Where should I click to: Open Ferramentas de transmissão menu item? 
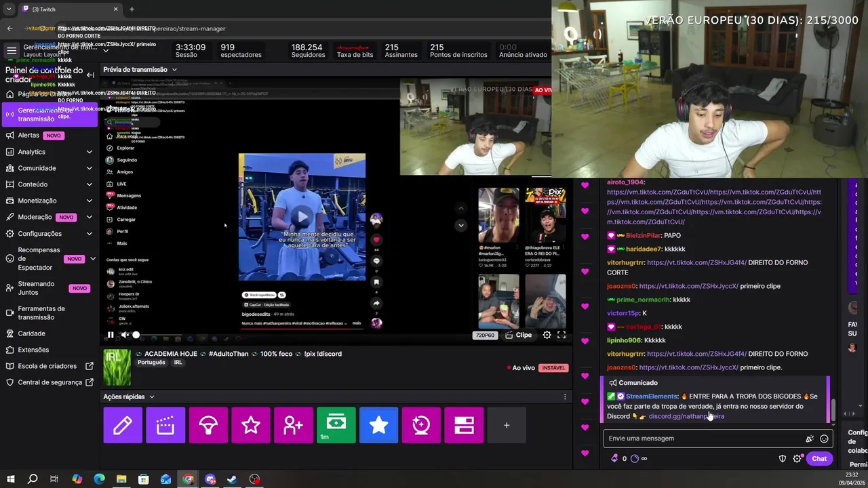pos(49,313)
